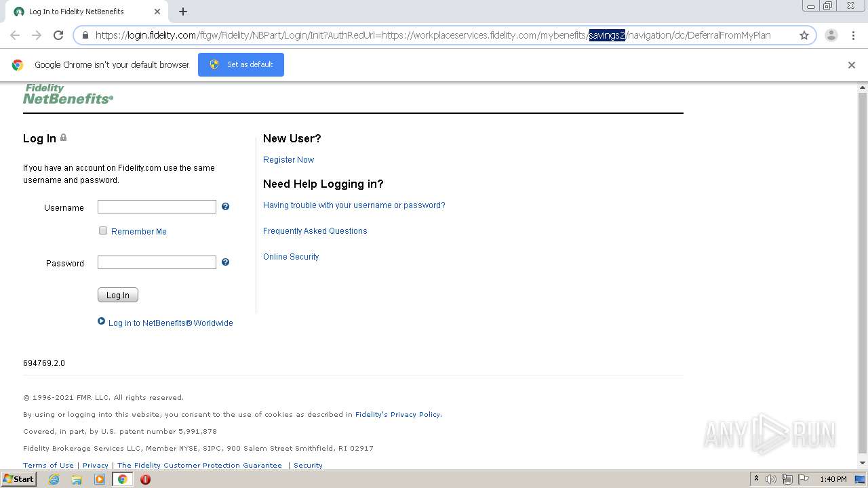Click the Terms of Use footer link
This screenshot has height=488, width=868.
tap(48, 465)
